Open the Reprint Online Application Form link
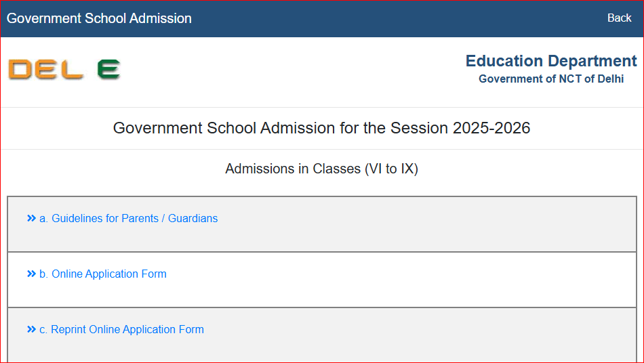 click(x=121, y=329)
